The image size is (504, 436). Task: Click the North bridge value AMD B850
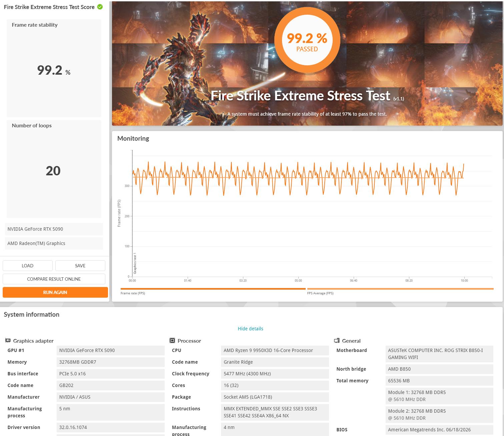(x=439, y=369)
